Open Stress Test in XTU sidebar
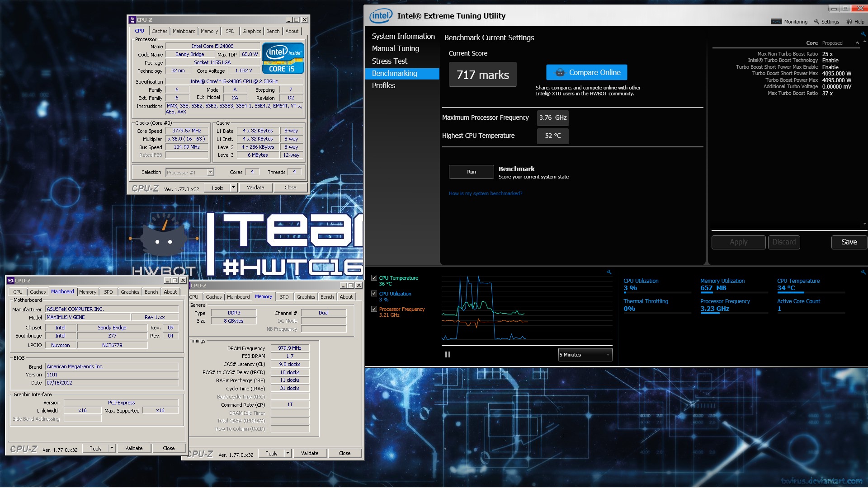868x488 pixels. 389,61
